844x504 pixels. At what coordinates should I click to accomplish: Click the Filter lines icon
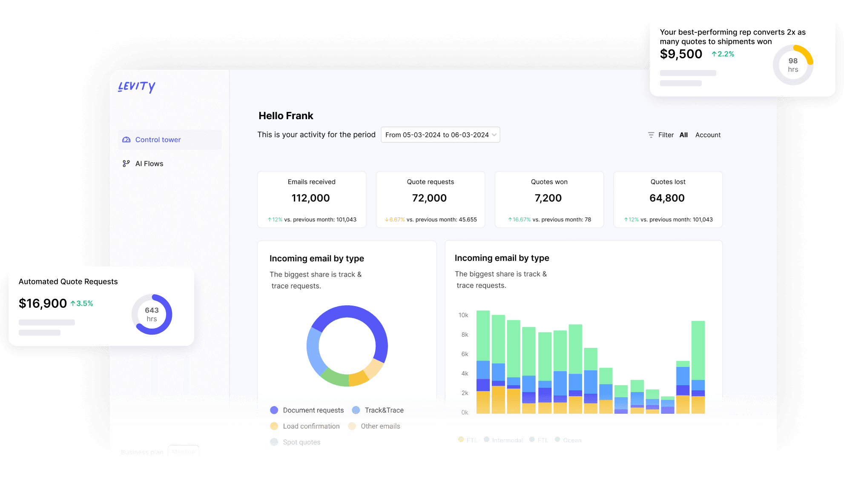651,135
